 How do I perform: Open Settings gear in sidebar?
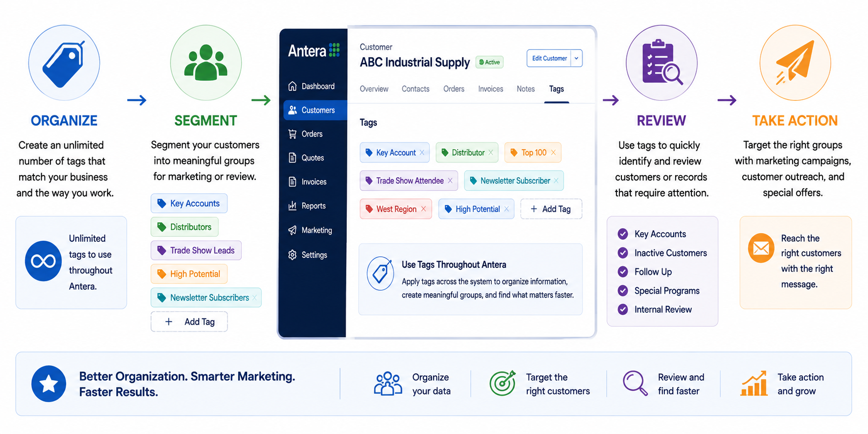(293, 255)
